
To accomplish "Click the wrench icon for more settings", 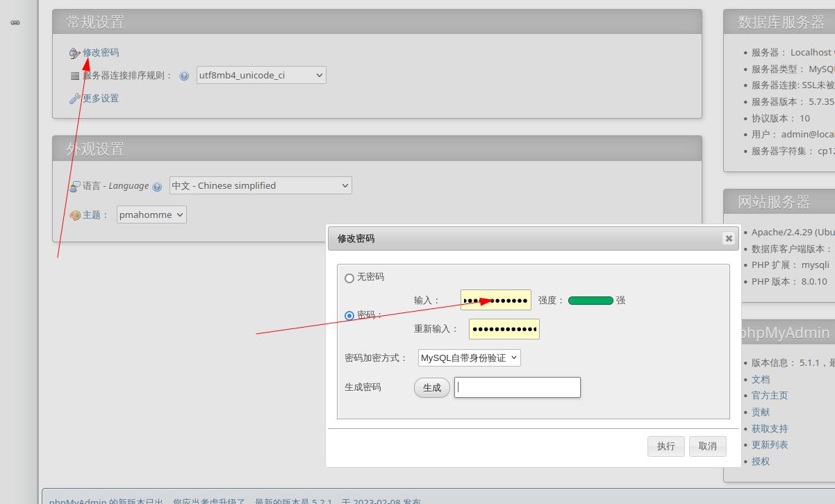I will (74, 99).
